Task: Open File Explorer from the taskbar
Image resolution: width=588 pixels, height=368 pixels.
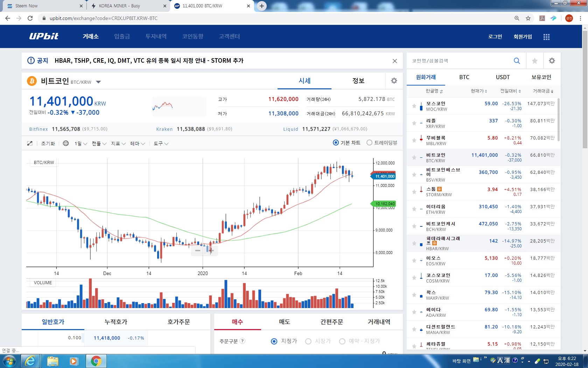Action: pyautogui.click(x=52, y=361)
